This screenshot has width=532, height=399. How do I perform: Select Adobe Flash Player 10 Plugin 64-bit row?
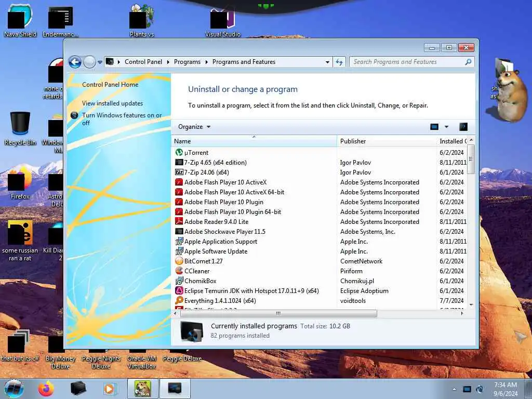click(320, 212)
